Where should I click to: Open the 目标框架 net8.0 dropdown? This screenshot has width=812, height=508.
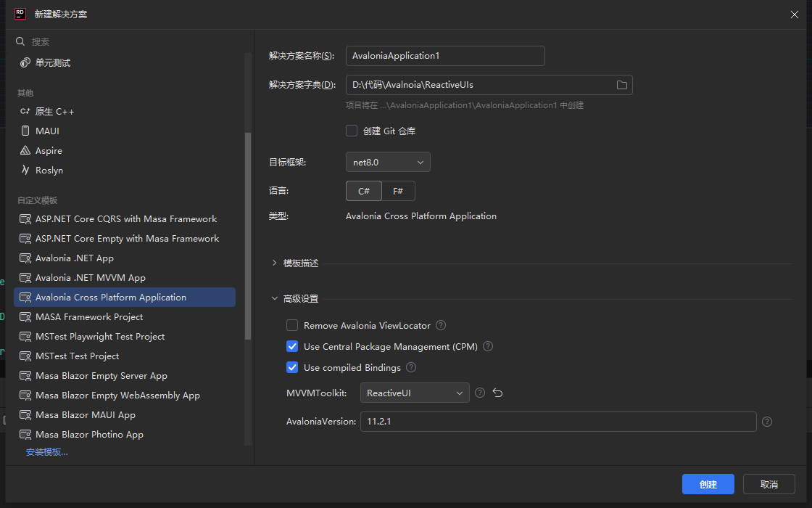click(388, 163)
